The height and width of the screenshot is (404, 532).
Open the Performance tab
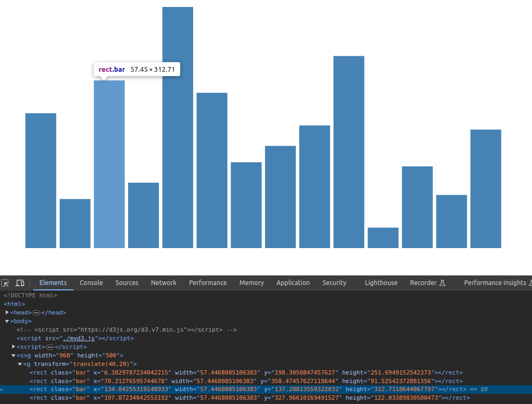[x=208, y=283]
